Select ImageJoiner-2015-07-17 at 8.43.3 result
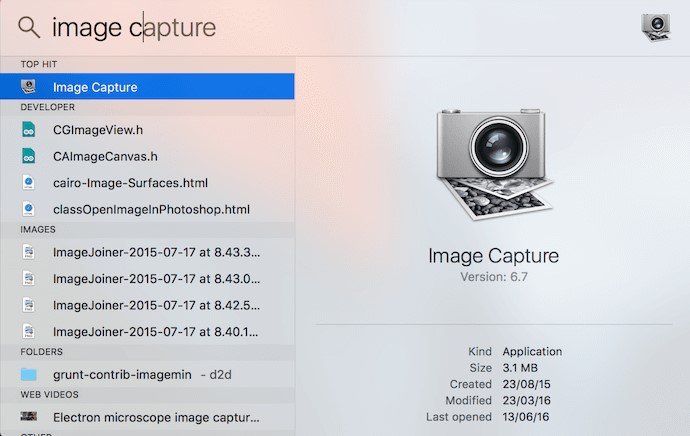This screenshot has height=436, width=690. pos(147,252)
